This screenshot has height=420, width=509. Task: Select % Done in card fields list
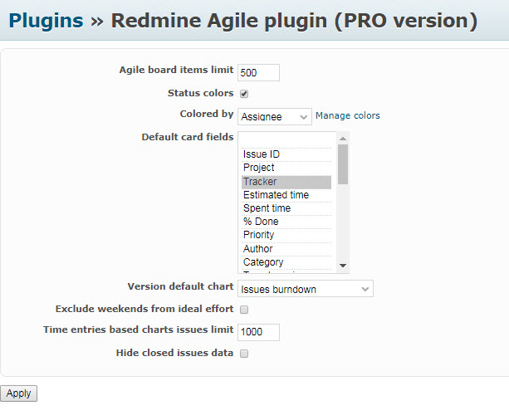click(x=286, y=222)
